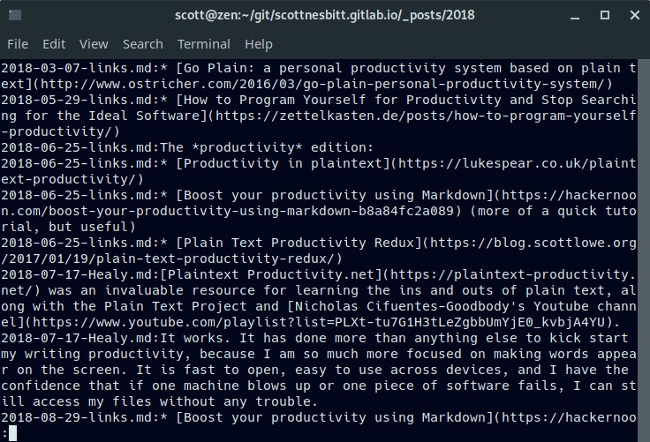Click the window menu icon in title bar
The height and width of the screenshot is (442, 650).
[13, 14]
